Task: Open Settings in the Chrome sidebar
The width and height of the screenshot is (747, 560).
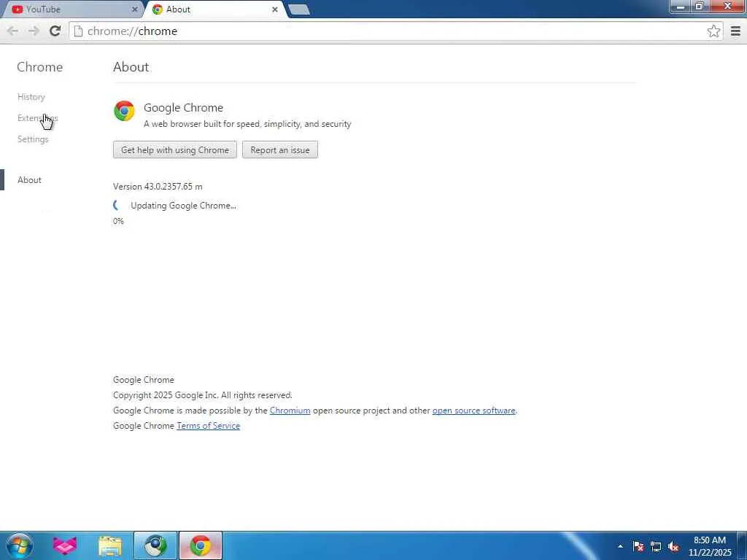Action: coord(33,139)
